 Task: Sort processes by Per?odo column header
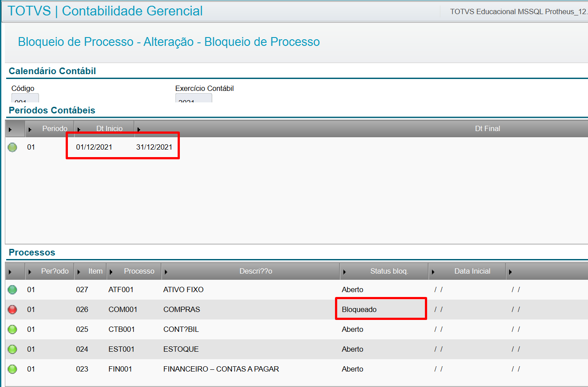50,271
